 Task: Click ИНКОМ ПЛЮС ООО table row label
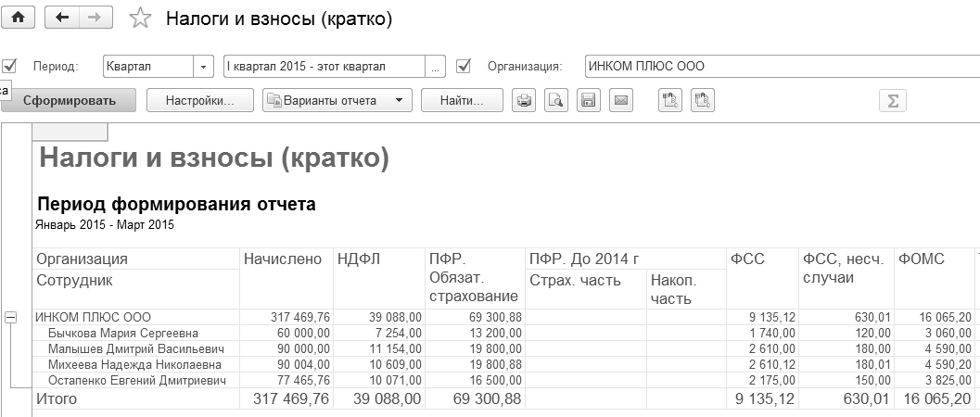click(93, 318)
